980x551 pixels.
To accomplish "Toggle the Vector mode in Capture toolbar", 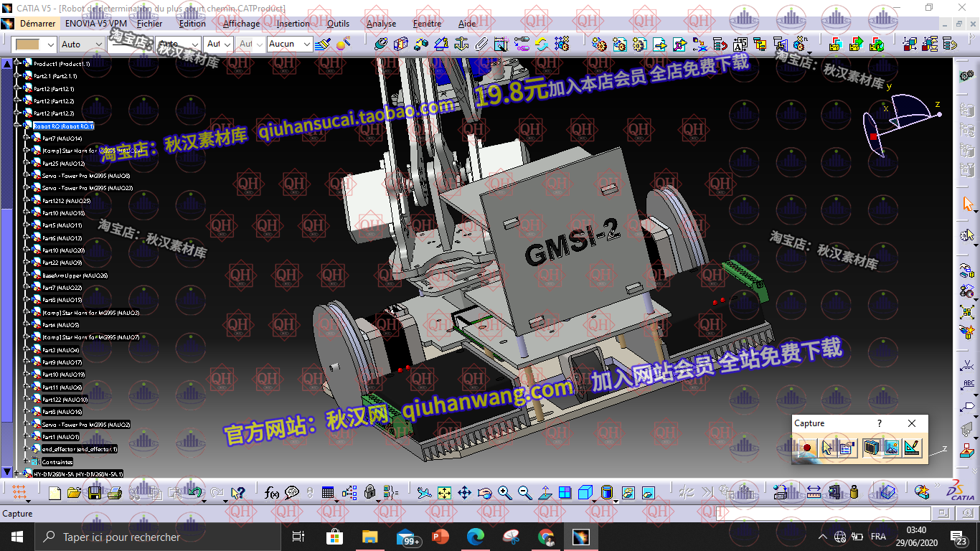I will click(x=912, y=448).
